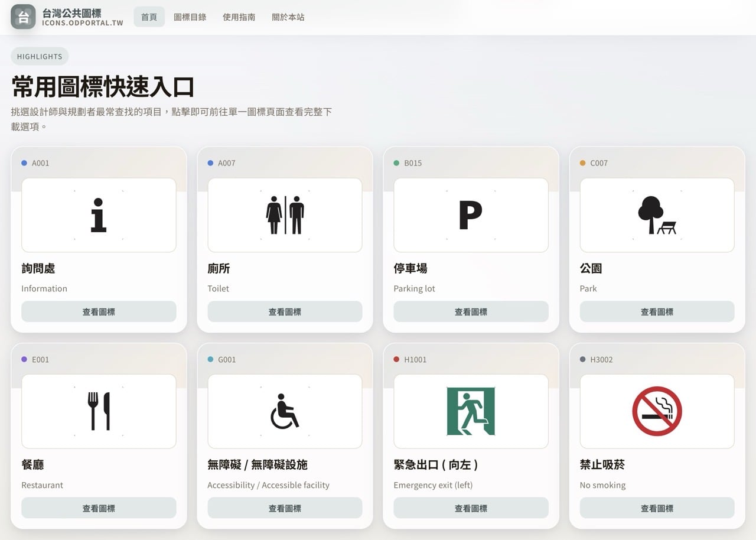Select the 首頁 tab in the navigation

(x=149, y=17)
